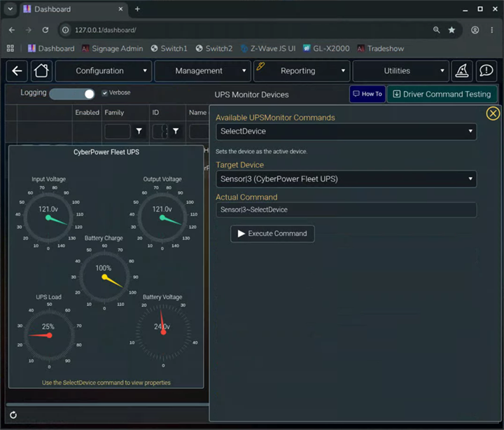Open the browser zoom magnifier icon
Image resolution: width=504 pixels, height=430 pixels.
coord(436,30)
